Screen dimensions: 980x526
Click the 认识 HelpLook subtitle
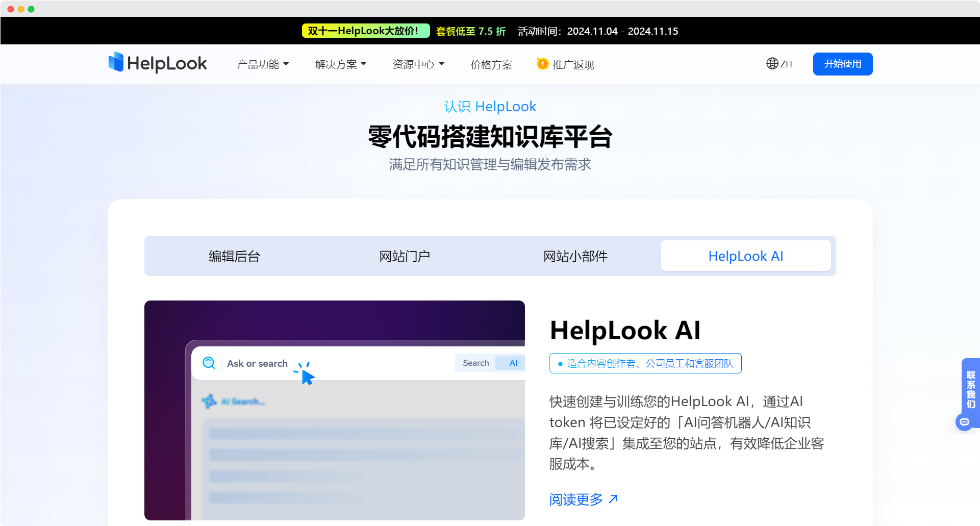490,106
